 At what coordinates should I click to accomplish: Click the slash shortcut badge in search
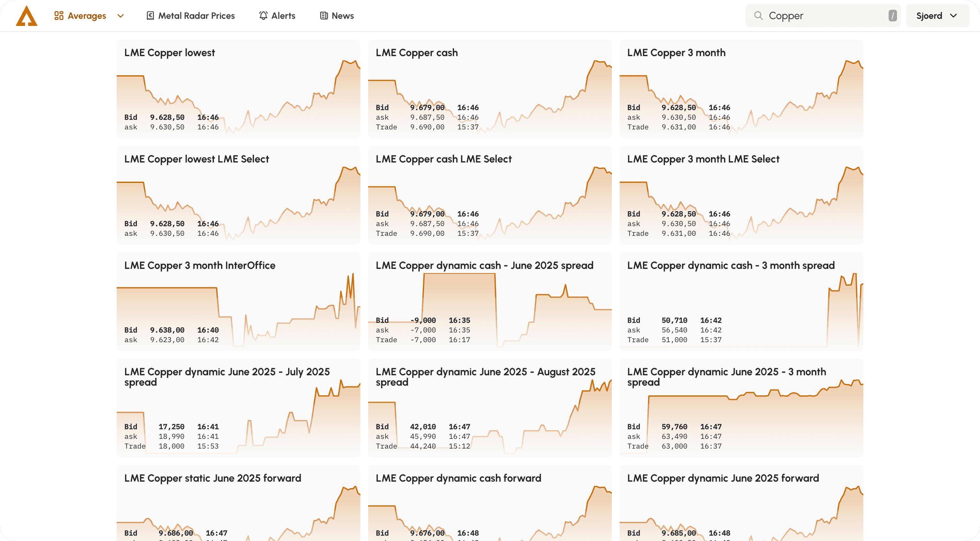click(x=892, y=16)
